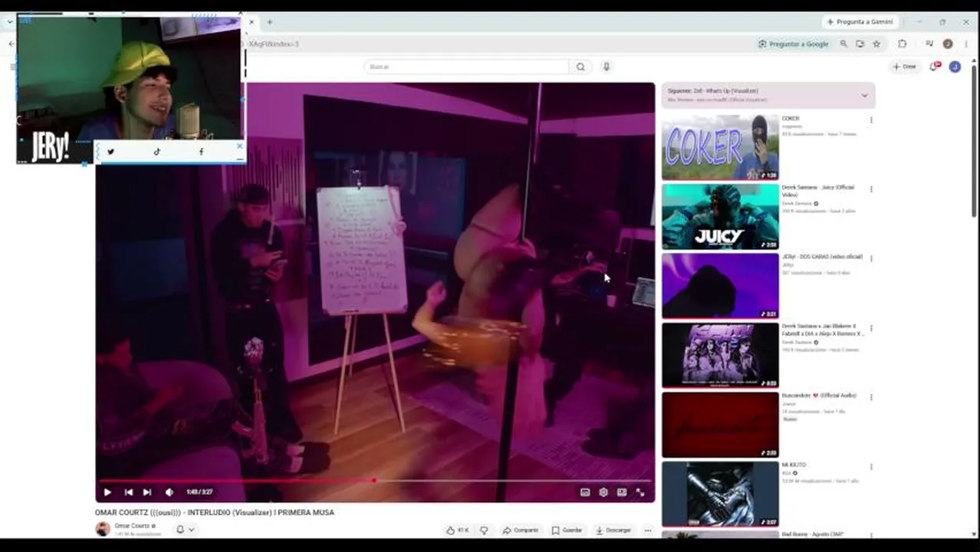Click the Compartir share button
980x552 pixels.
[x=521, y=530]
